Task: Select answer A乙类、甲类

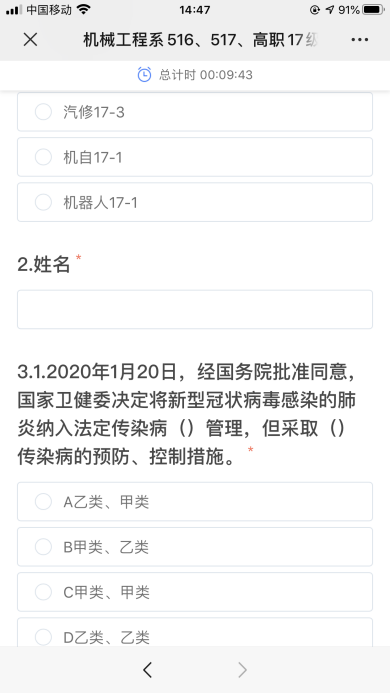Action: pos(195,502)
